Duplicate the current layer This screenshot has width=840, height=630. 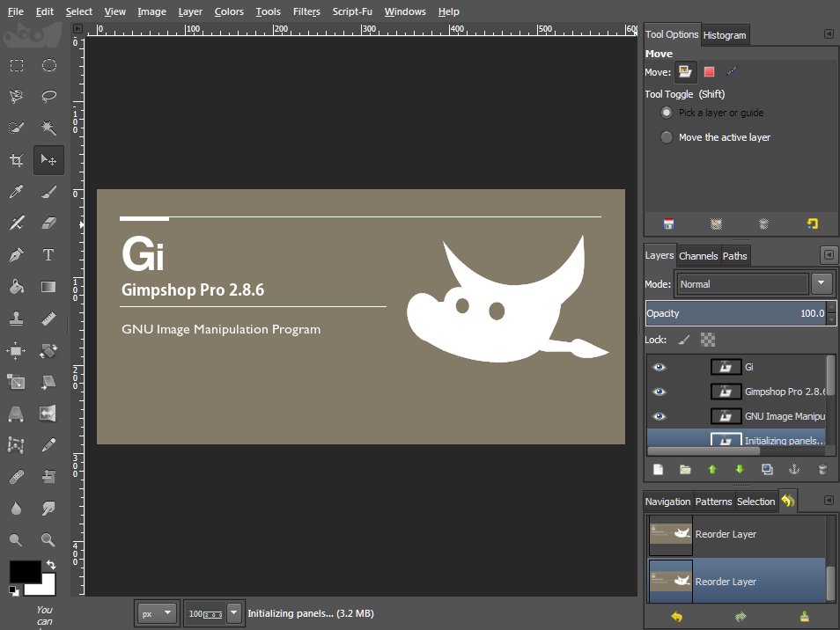[767, 470]
